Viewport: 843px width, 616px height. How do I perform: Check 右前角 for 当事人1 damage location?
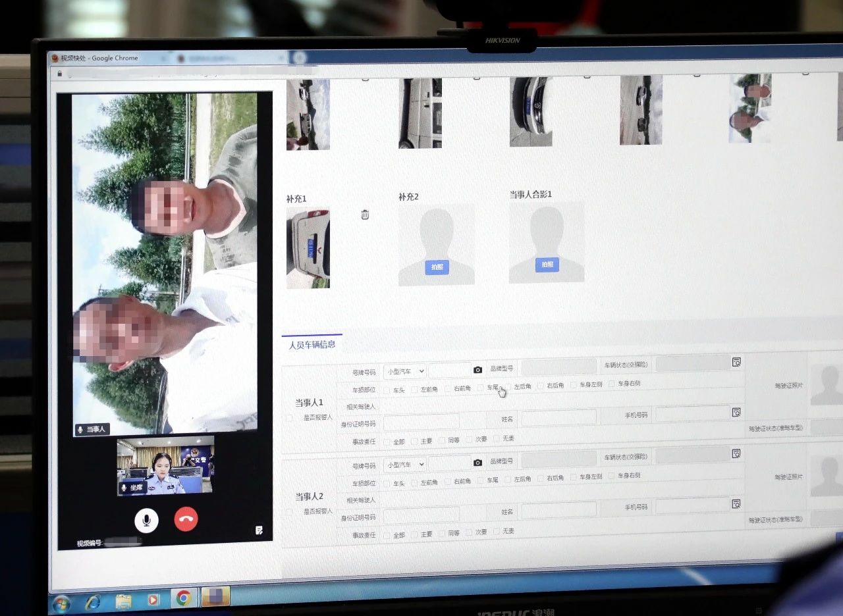(x=447, y=389)
